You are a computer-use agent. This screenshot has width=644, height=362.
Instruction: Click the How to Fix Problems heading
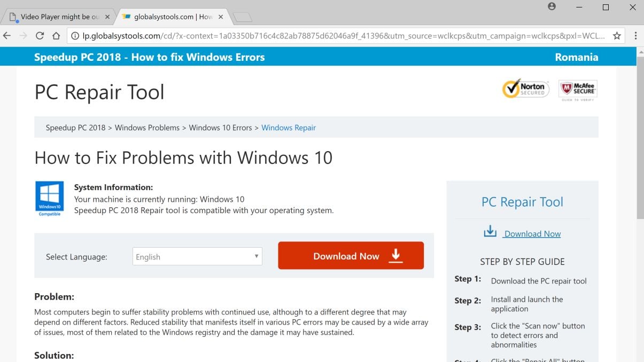(x=183, y=158)
